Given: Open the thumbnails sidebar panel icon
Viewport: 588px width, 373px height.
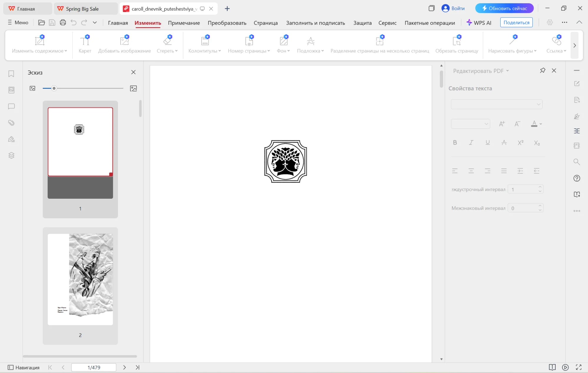Looking at the screenshot, I should 11,90.
